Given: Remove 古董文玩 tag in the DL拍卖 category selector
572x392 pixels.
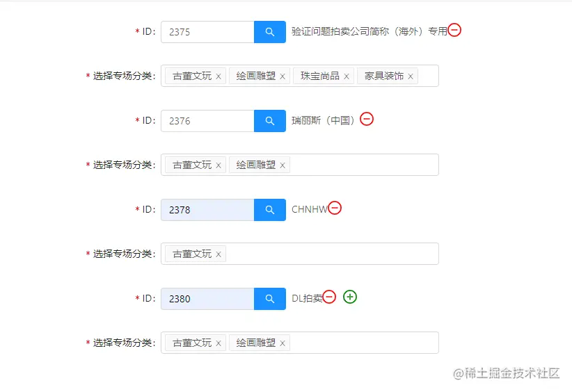Looking at the screenshot, I should click(219, 343).
